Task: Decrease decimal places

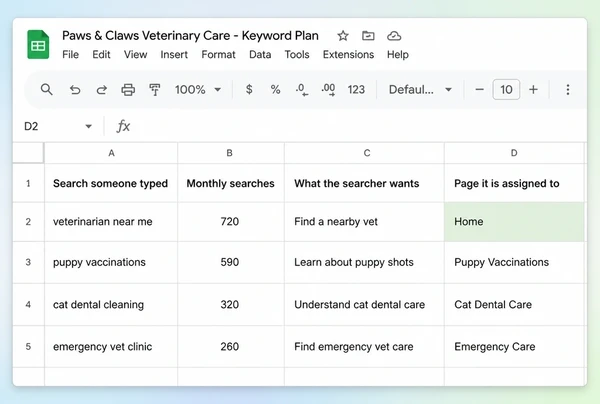Action: tap(302, 90)
